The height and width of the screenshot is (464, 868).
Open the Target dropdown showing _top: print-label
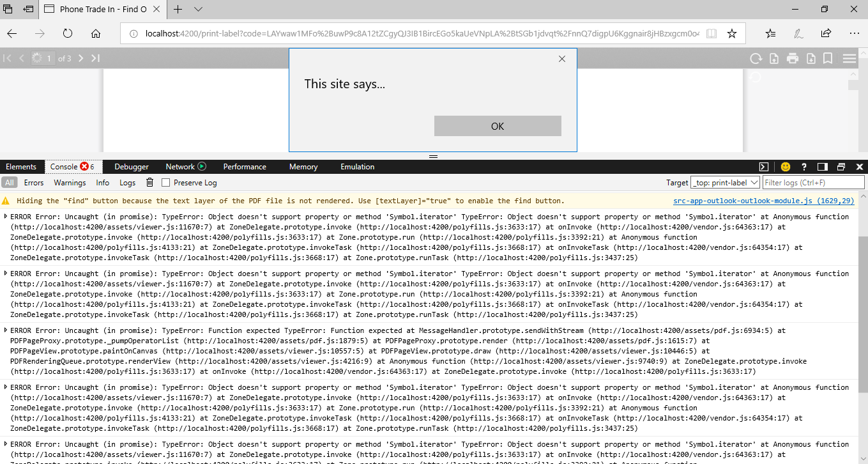tap(725, 182)
